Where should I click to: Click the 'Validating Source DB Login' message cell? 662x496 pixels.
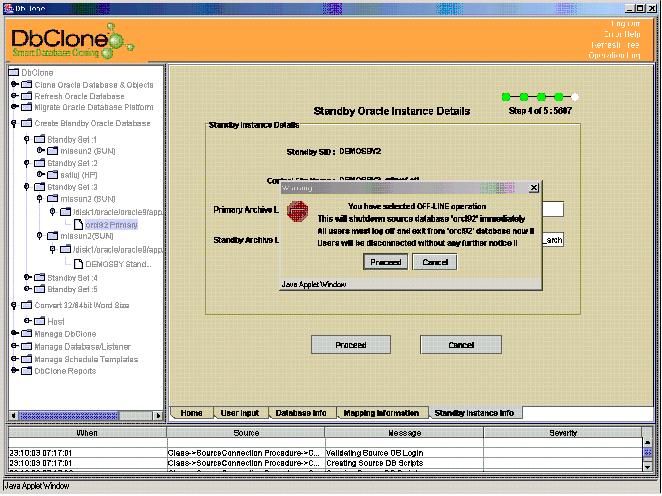tap(404, 453)
